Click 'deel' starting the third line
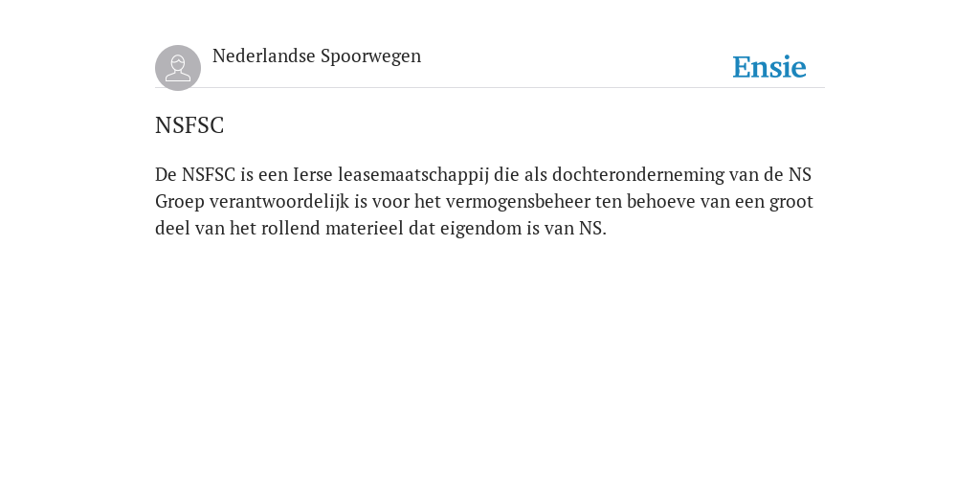 (x=172, y=228)
